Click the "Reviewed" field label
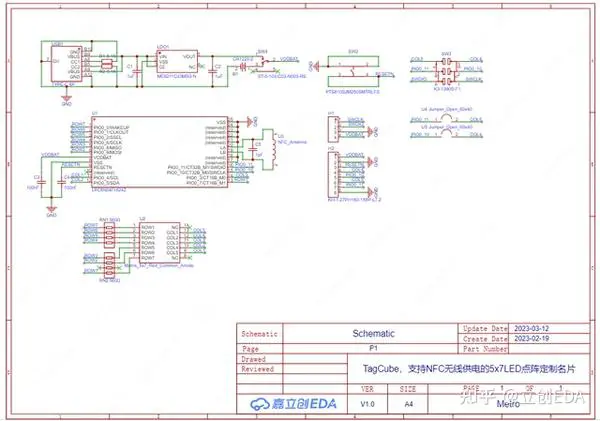600x421 pixels. [257, 369]
